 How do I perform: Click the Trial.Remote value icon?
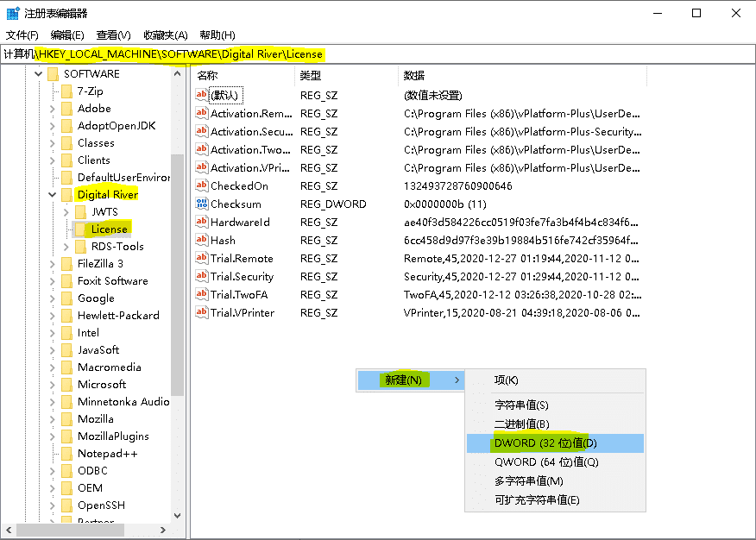coord(202,259)
